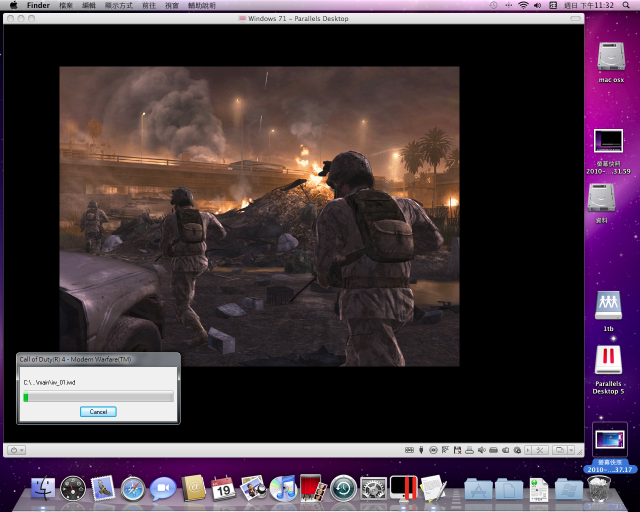Open Photo Booth from the Dock
The image size is (640, 512).
313,488
